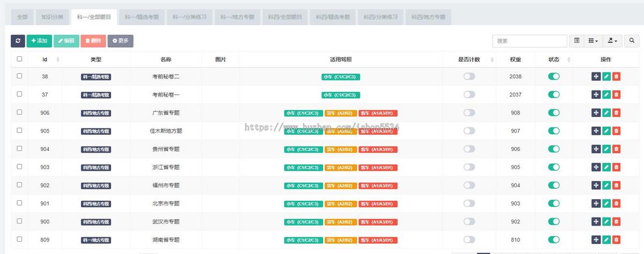
Task: Enable 是否计数 switch for 考前秘卷二
Action: [469, 77]
